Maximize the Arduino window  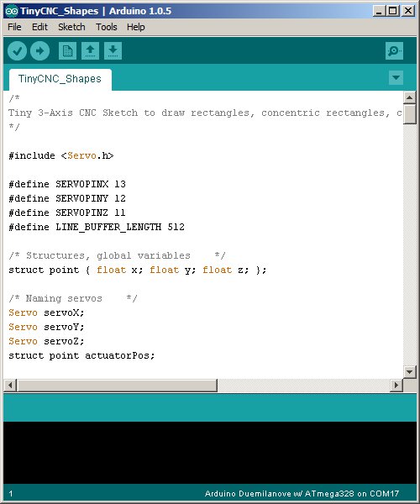point(392,11)
